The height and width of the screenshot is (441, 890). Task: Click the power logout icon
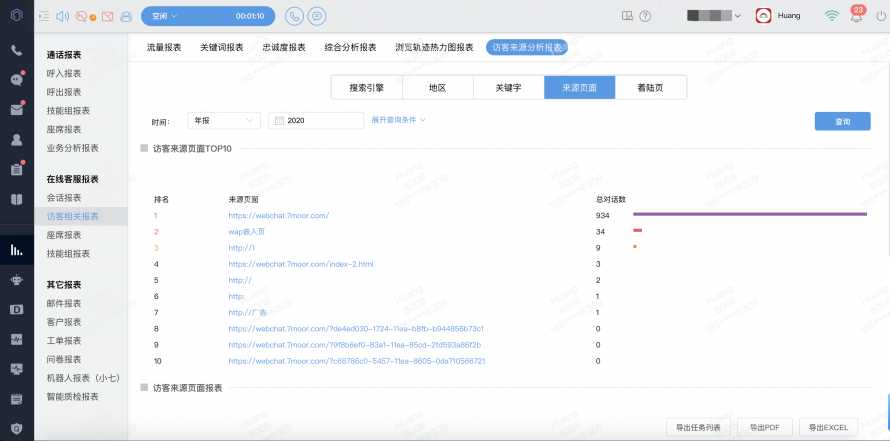click(x=881, y=16)
